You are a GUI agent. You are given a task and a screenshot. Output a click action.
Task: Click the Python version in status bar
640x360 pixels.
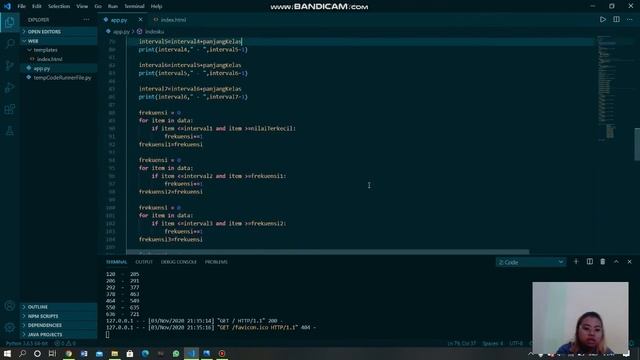tap(27, 344)
